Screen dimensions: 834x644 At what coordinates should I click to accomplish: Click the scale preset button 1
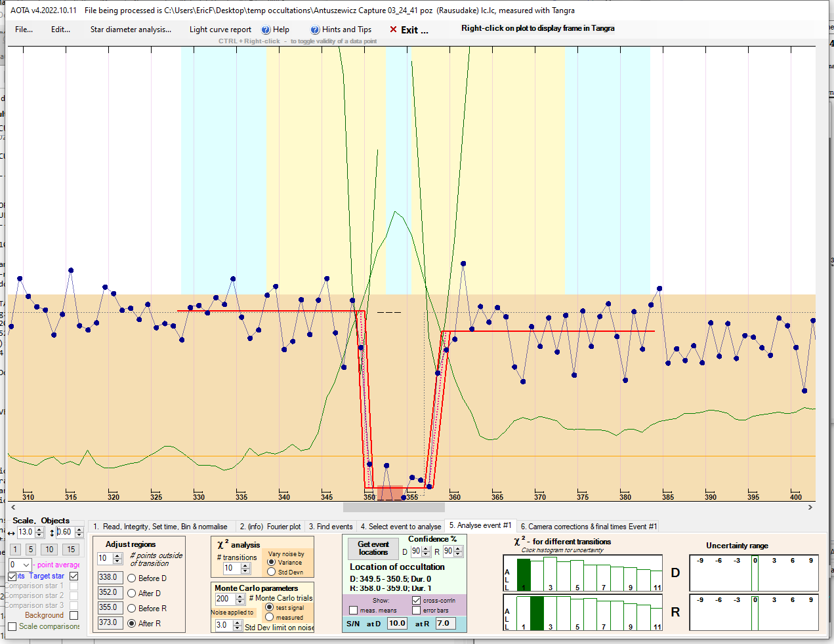click(15, 550)
